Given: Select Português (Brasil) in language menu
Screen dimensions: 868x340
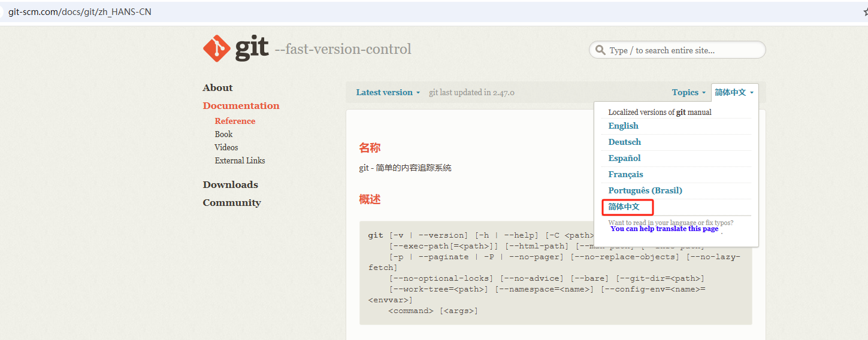Looking at the screenshot, I should point(645,190).
